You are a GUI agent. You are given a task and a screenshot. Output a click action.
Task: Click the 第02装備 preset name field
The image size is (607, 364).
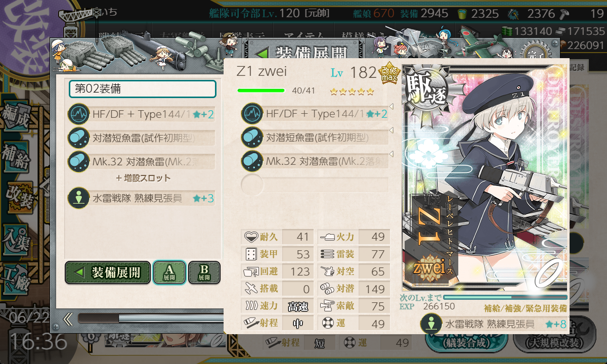143,89
